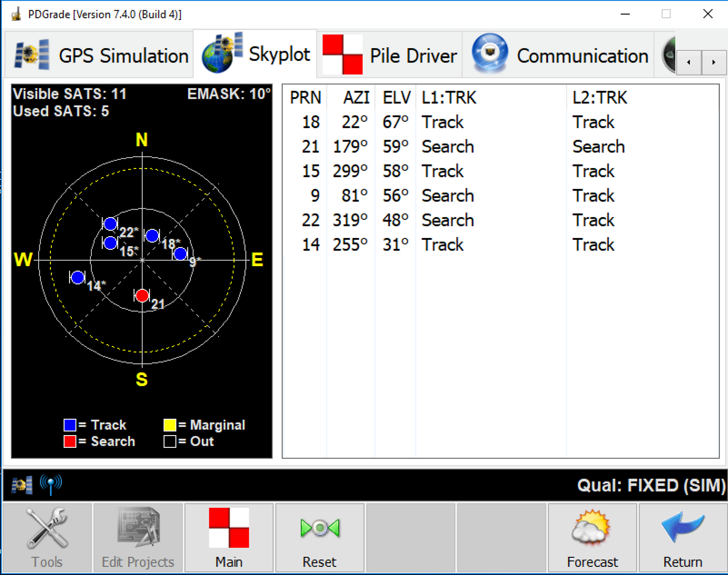The image size is (728, 575).
Task: Select PRN 9 row in the satellite table
Action: point(409,195)
